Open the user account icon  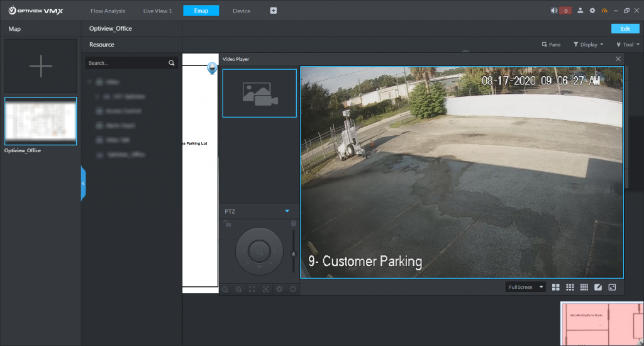[580, 11]
